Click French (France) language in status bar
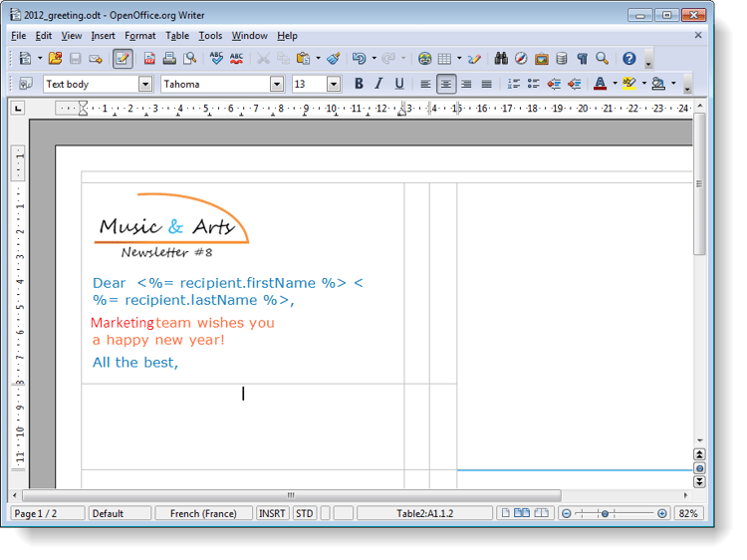The height and width of the screenshot is (560, 747). [x=203, y=514]
